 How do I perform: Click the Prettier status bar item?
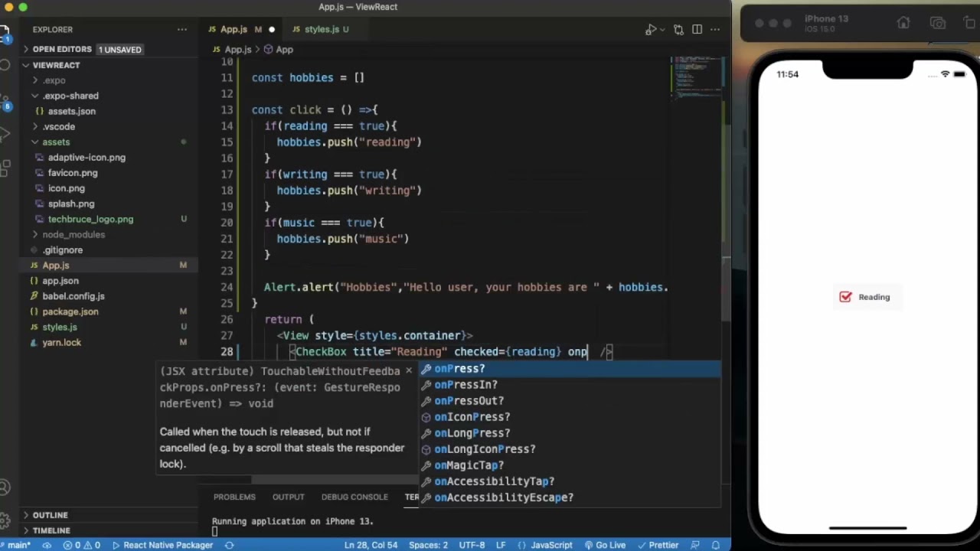[658, 545]
